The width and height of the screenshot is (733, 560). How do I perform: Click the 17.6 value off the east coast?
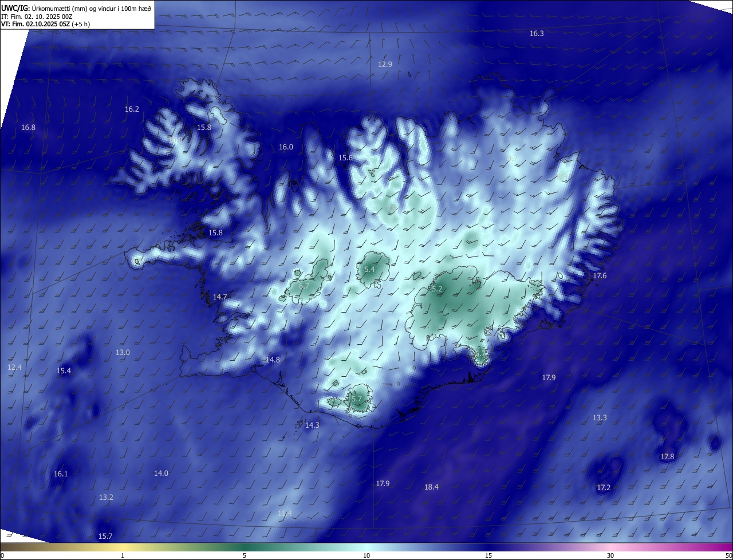(x=600, y=276)
